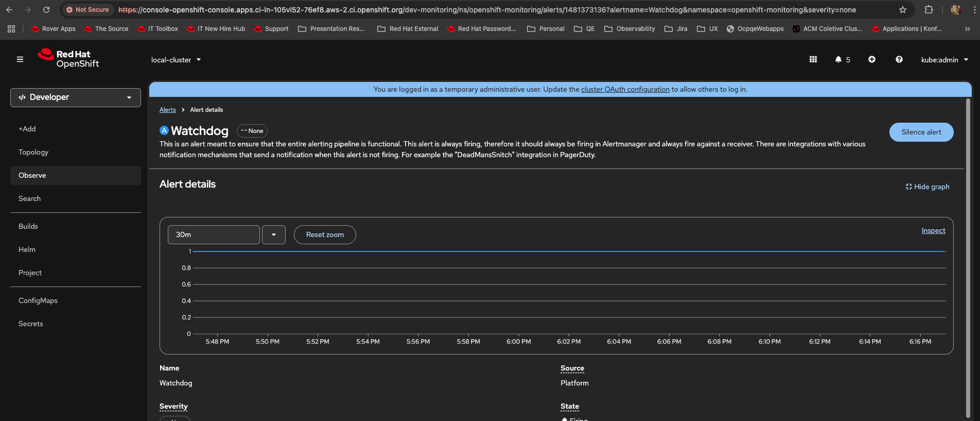Open the application launcher grid icon
Image resolution: width=980 pixels, height=421 pixels.
pyautogui.click(x=813, y=60)
